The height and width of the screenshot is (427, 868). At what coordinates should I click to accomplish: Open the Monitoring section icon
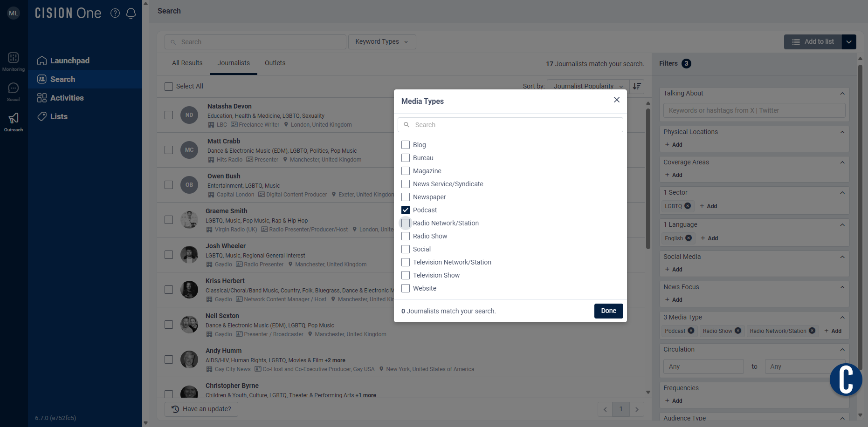(x=14, y=58)
